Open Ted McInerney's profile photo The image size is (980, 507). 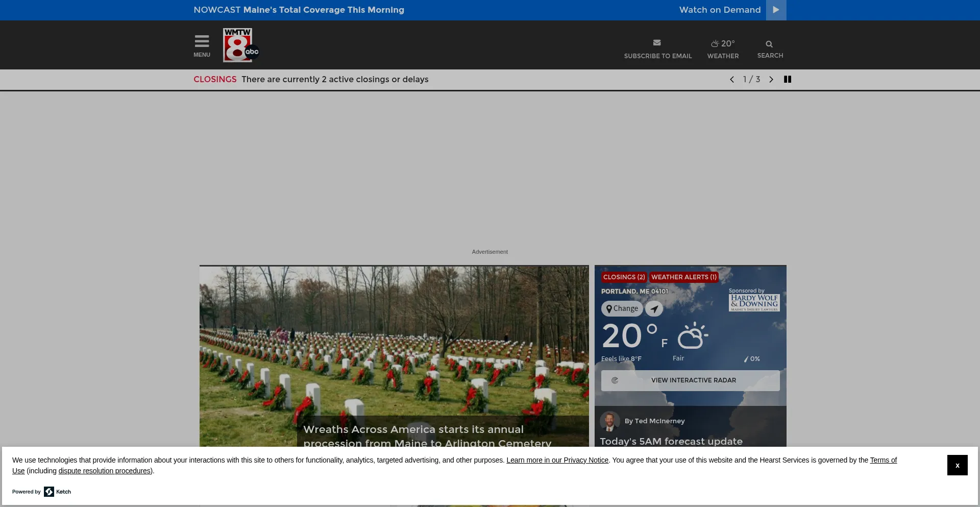coord(610,421)
